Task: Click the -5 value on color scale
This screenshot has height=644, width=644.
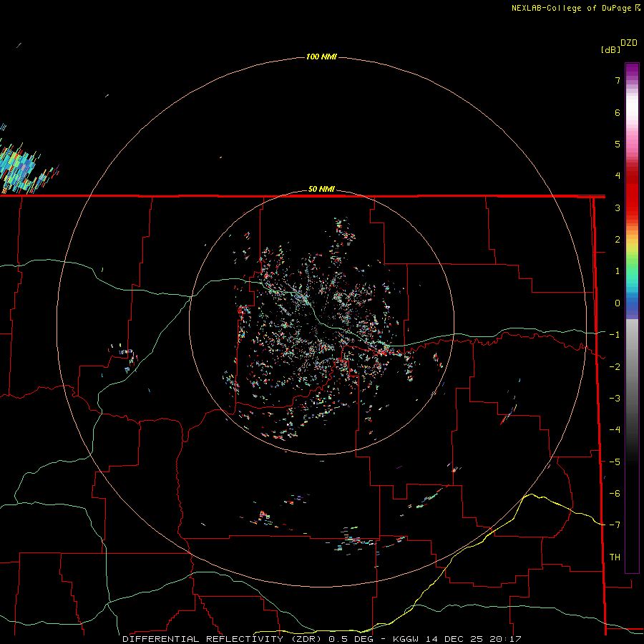Action: (615, 462)
